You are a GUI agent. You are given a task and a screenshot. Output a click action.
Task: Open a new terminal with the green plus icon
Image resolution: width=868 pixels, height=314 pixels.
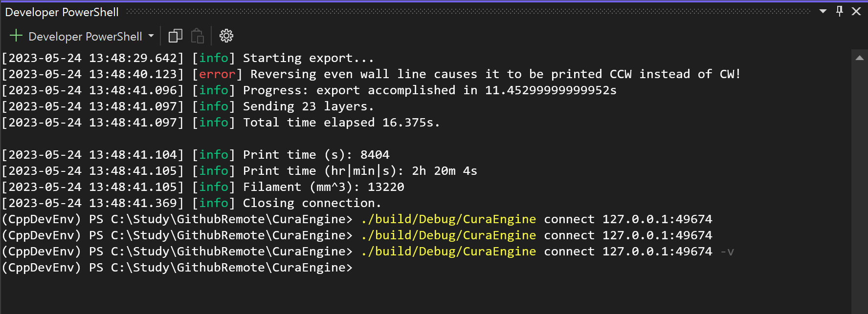coord(16,36)
